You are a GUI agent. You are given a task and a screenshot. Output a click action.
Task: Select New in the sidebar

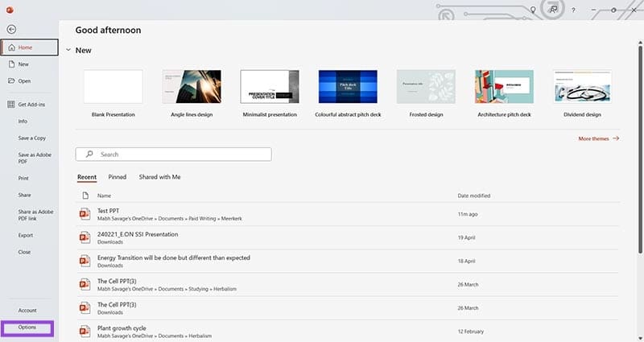23,64
